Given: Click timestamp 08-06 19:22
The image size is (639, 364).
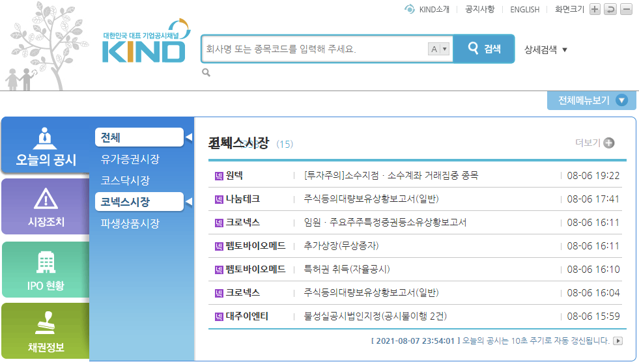Looking at the screenshot, I should click(x=593, y=176).
